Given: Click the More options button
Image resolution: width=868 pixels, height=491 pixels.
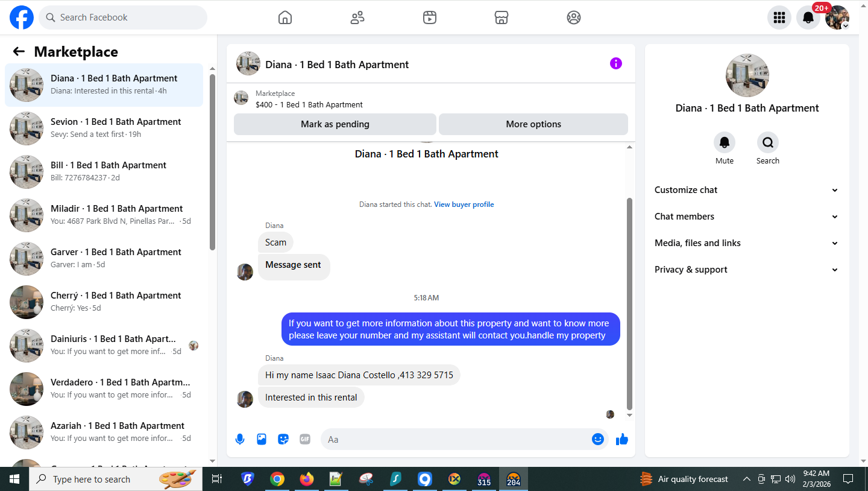Looking at the screenshot, I should coord(533,124).
